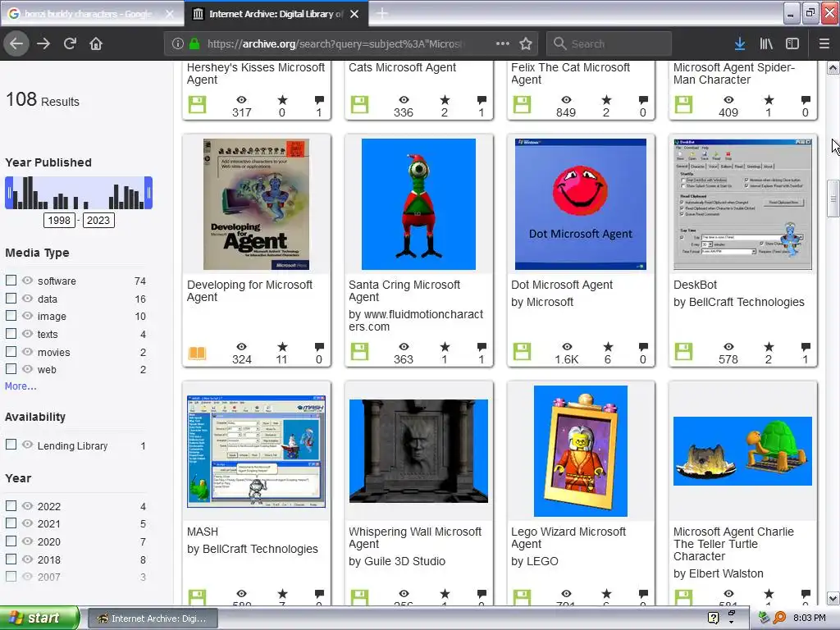The width and height of the screenshot is (840, 630).
Task: Click the browser Search box
Action: [609, 43]
